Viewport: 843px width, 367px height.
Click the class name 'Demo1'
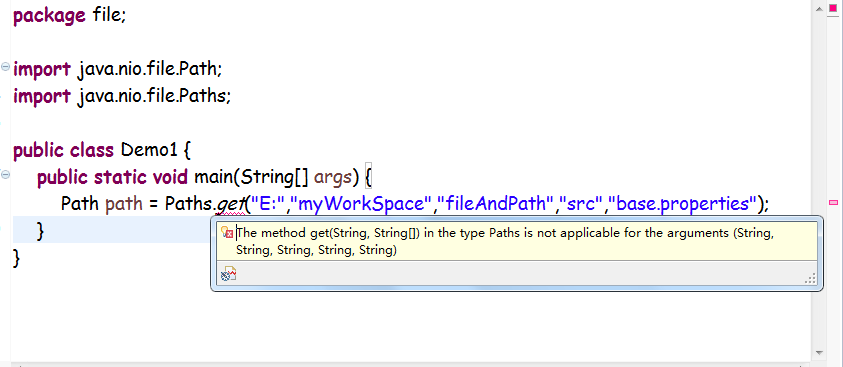149,150
